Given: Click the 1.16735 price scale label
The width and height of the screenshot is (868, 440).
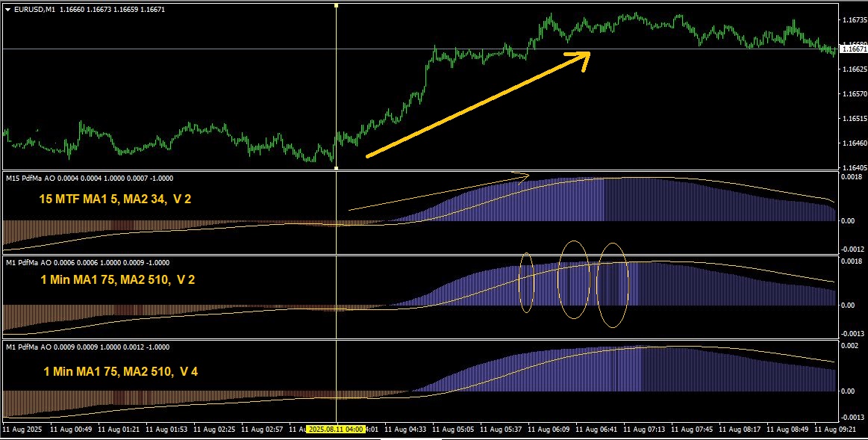Looking at the screenshot, I should coord(855,20).
